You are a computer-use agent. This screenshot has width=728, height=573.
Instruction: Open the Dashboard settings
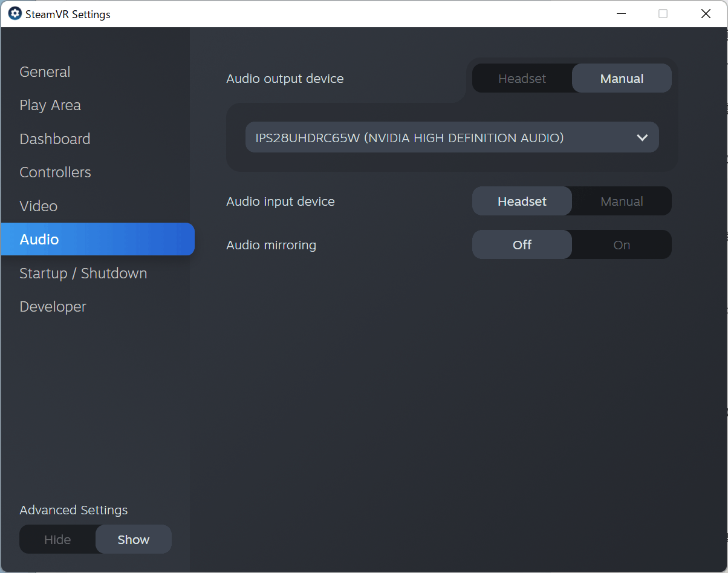[55, 139]
